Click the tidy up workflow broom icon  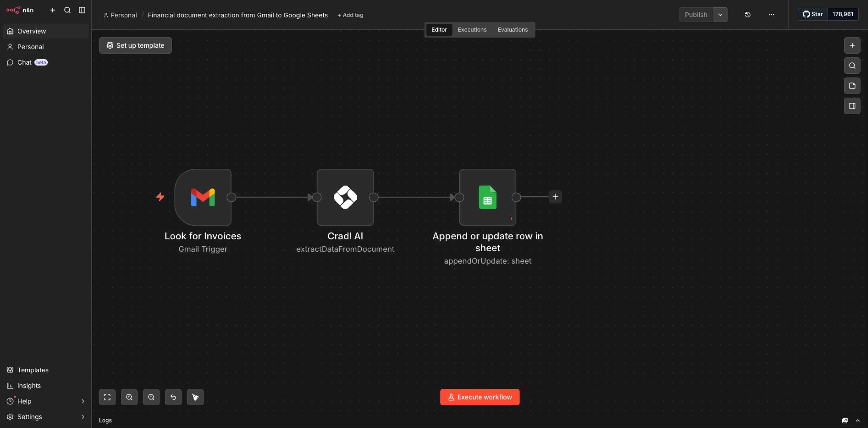(195, 397)
